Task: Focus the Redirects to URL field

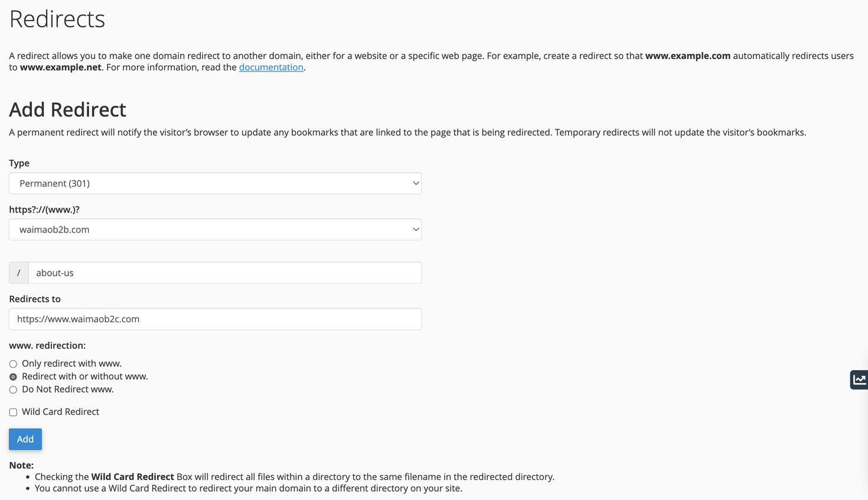Action: click(x=215, y=319)
